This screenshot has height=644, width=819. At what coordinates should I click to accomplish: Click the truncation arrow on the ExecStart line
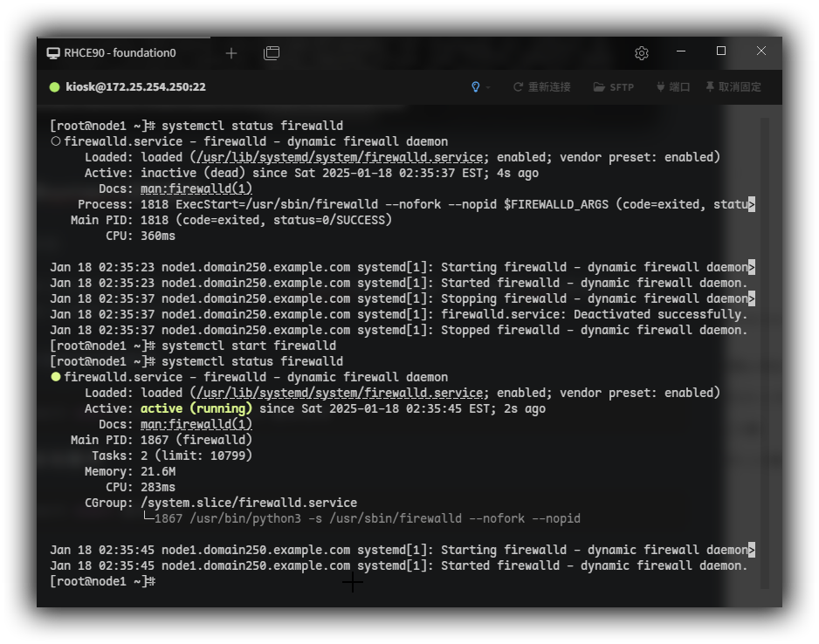(752, 204)
